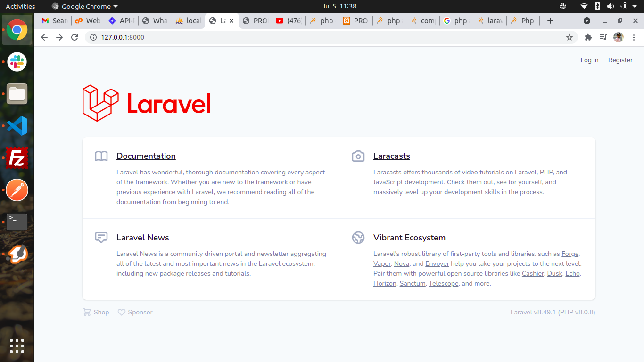
Task: Open the Vapor link
Action: [x=382, y=263]
